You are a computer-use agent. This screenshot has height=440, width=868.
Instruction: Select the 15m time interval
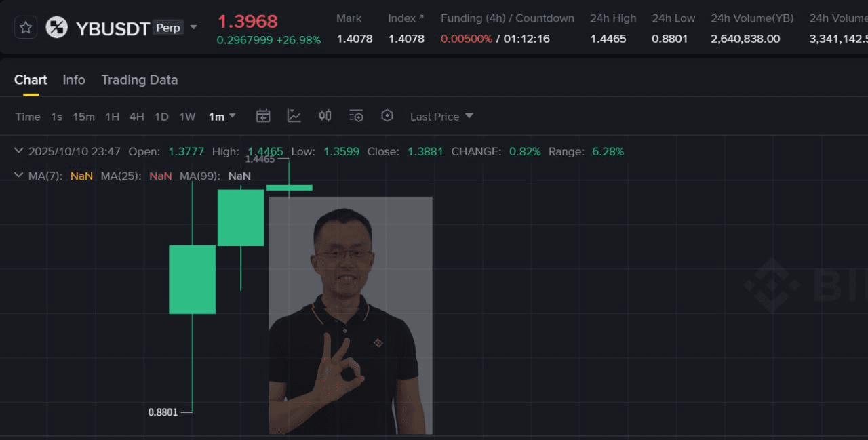83,117
